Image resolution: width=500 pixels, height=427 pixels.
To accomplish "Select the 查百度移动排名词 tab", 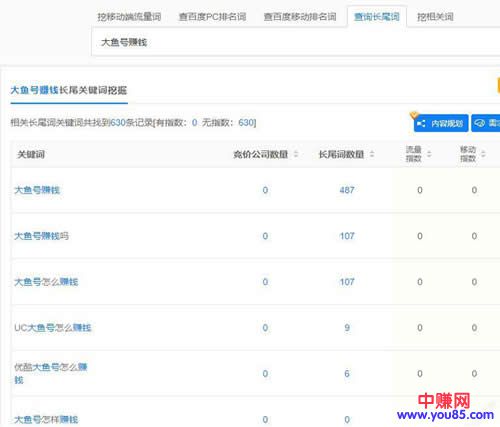I will [x=300, y=17].
